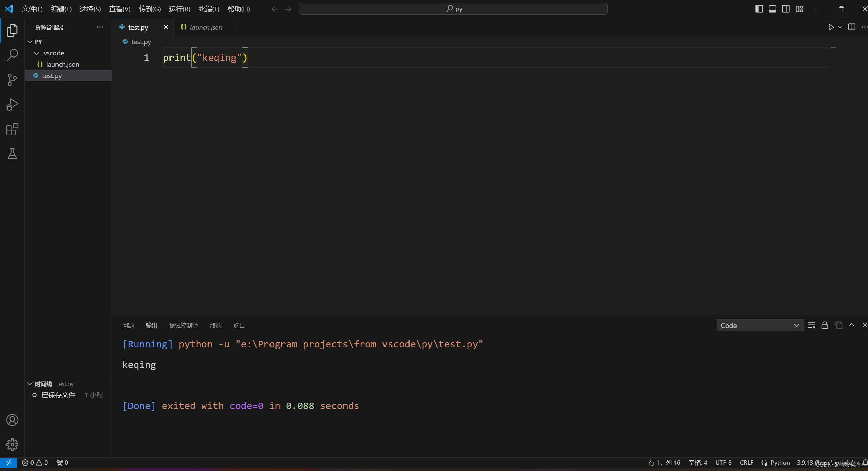The height and width of the screenshot is (471, 868).
Task: Click the Testing beaker icon
Action: 12,154
